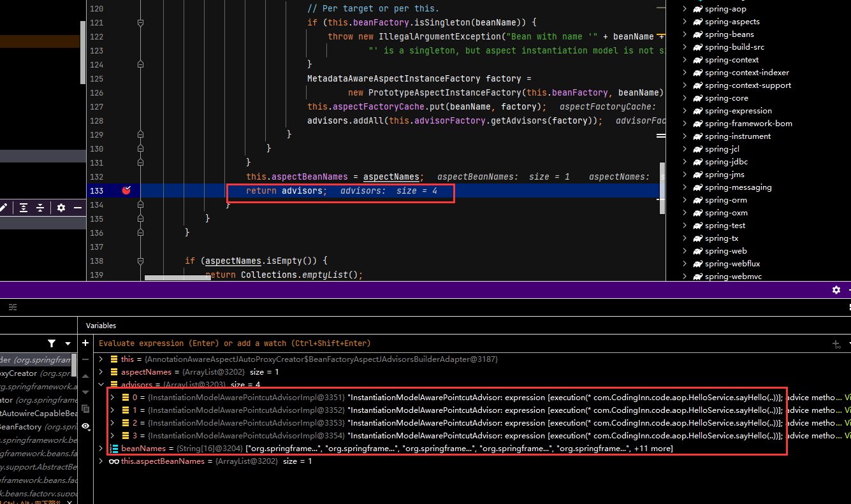Select the spring-messaging module
Image resolution: width=851 pixels, height=504 pixels.
738,187
